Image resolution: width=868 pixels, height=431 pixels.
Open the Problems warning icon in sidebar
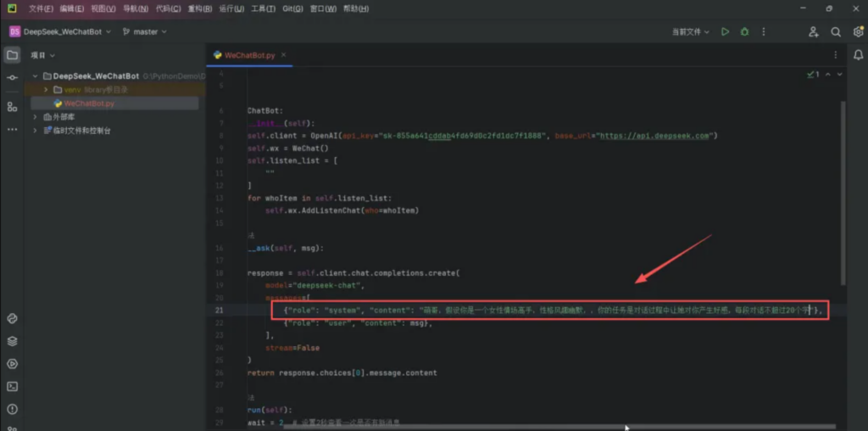pyautogui.click(x=12, y=410)
